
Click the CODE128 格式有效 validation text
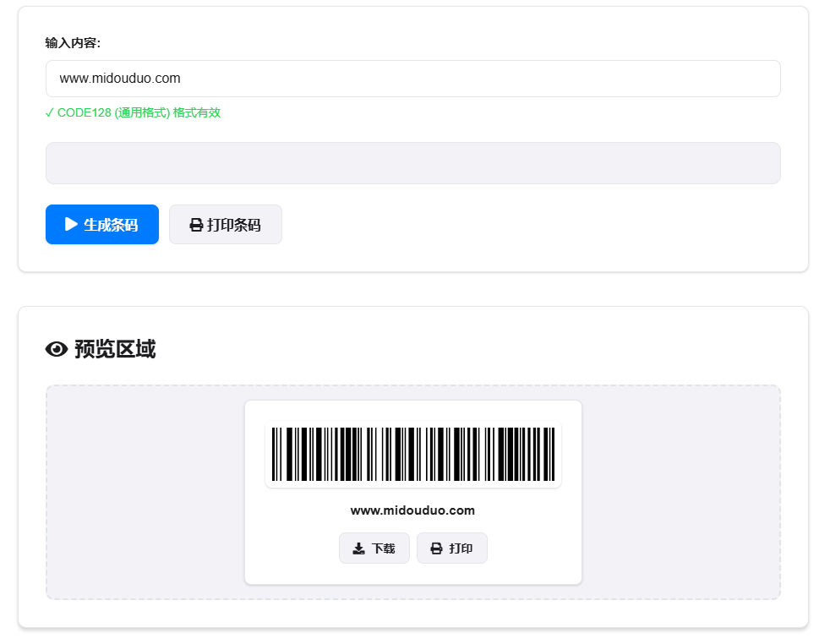pos(139,112)
